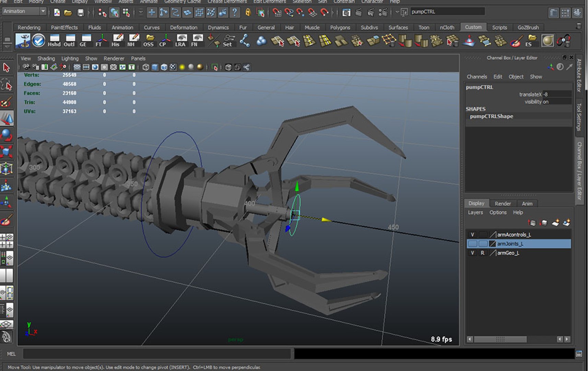Viewport: 588px width, 371px height.
Task: Open the Outl Outliner shelf button
Action: 70,41
